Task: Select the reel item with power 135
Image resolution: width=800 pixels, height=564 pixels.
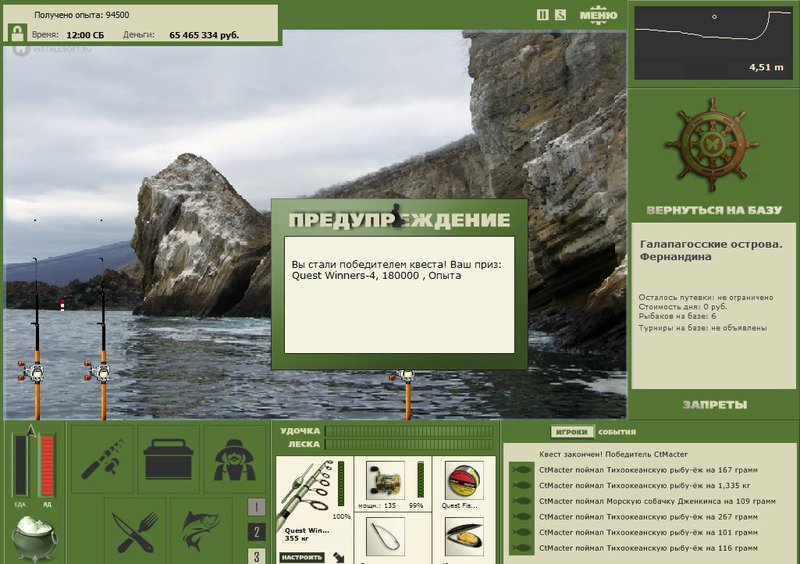Action: click(385, 480)
